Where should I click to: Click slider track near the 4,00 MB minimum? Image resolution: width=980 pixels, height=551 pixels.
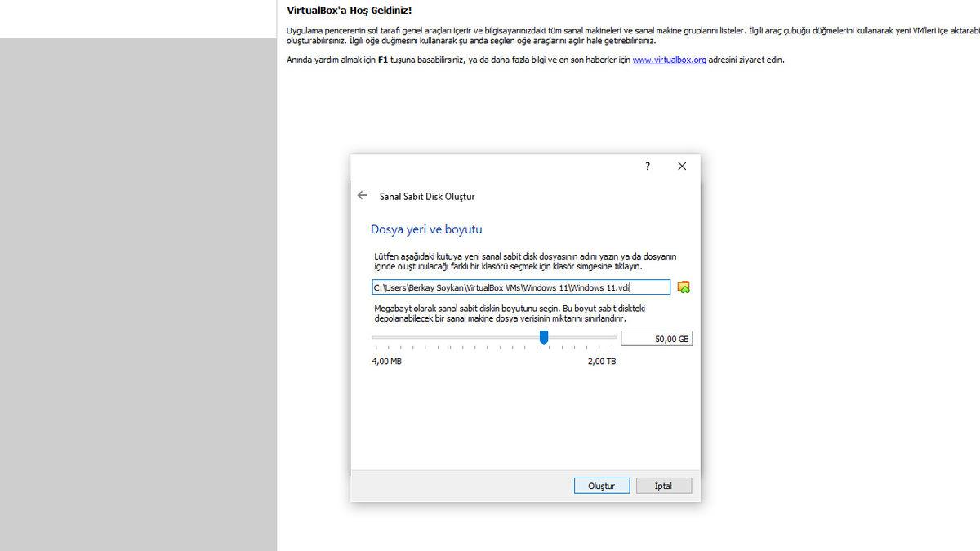pyautogui.click(x=384, y=338)
